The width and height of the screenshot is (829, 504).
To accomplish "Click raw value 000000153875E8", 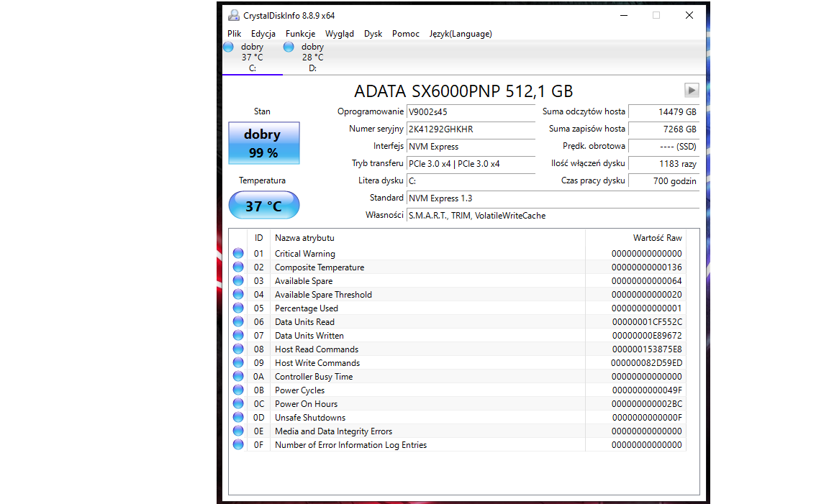I will (647, 349).
